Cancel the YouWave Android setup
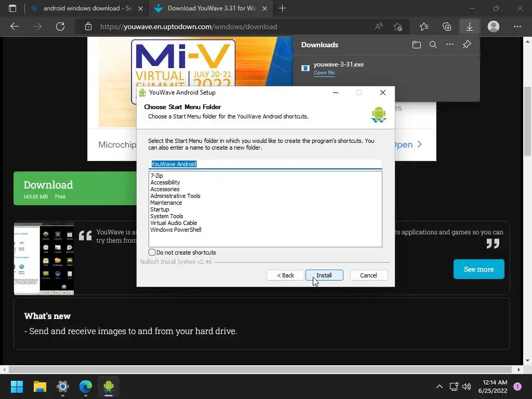Image resolution: width=532 pixels, height=399 pixels. tap(368, 275)
